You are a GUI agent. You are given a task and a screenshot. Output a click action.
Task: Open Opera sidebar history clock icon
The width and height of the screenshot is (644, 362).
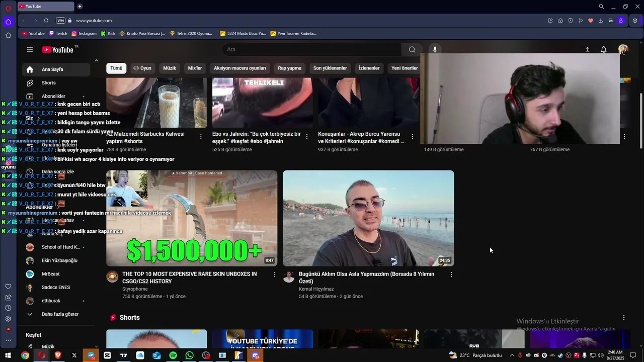[8, 308]
